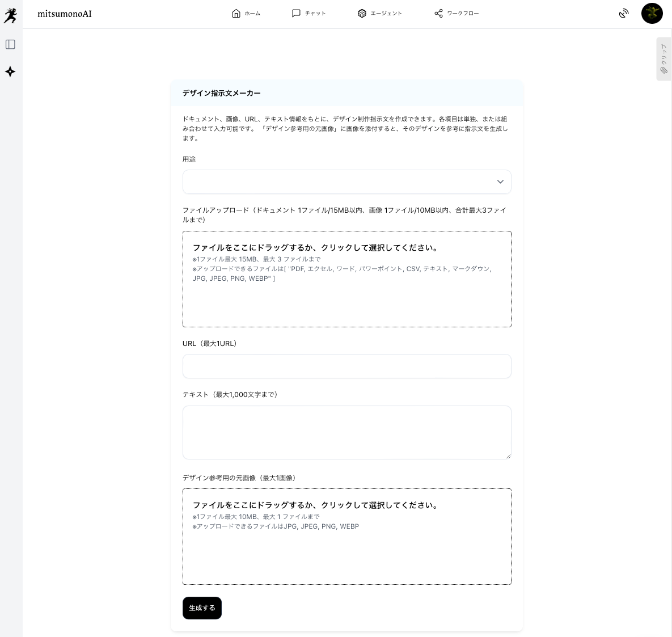672x637 pixels.
Task: Click the chevron arrow in 用途 selector
Action: tap(500, 182)
